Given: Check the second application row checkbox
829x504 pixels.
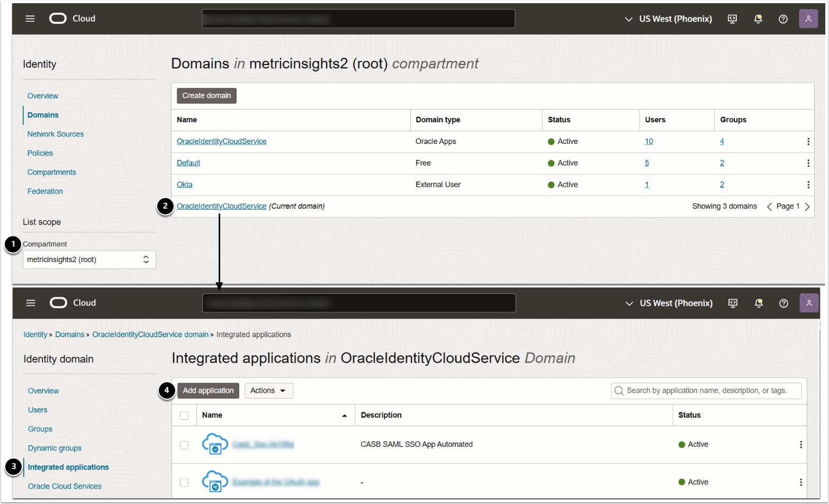Looking at the screenshot, I should click(184, 482).
